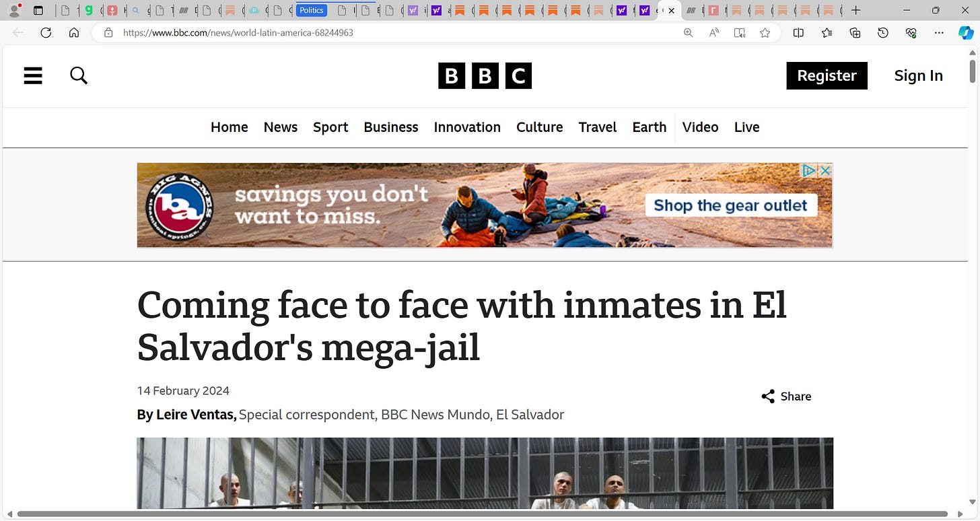The width and height of the screenshot is (980, 521).
Task: Open the tab actions menu icon
Action: [38, 10]
